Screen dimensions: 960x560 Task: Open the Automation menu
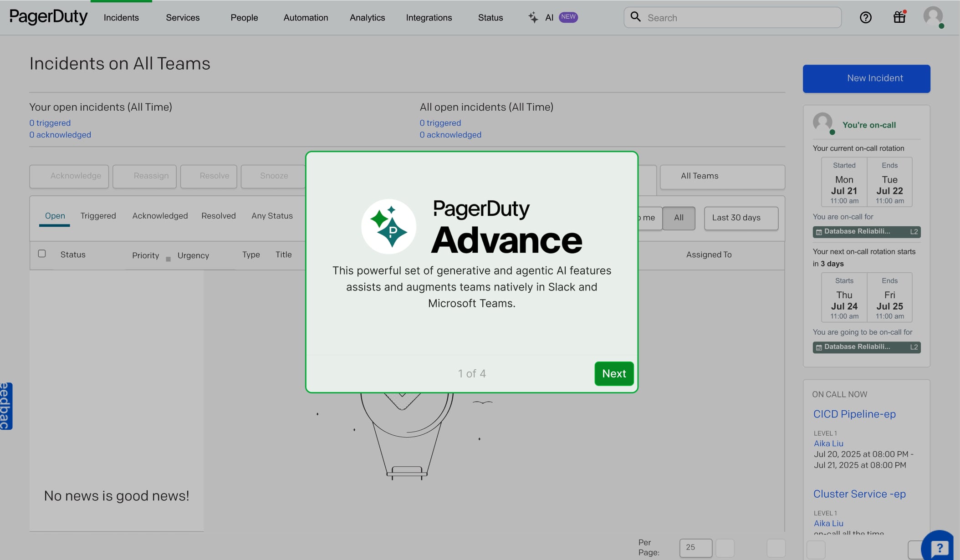(306, 18)
